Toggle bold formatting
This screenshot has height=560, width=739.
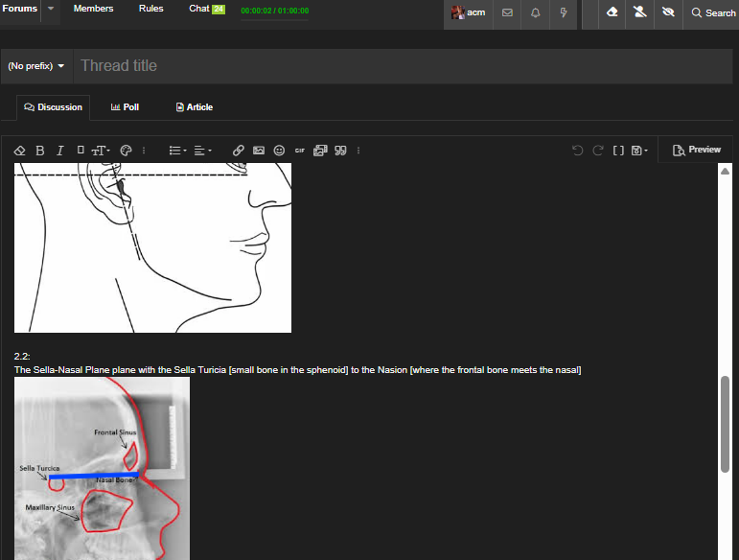pyautogui.click(x=40, y=151)
